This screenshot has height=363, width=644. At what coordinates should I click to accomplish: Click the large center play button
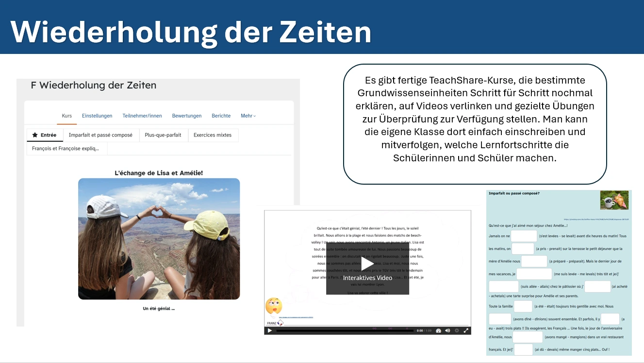click(367, 264)
